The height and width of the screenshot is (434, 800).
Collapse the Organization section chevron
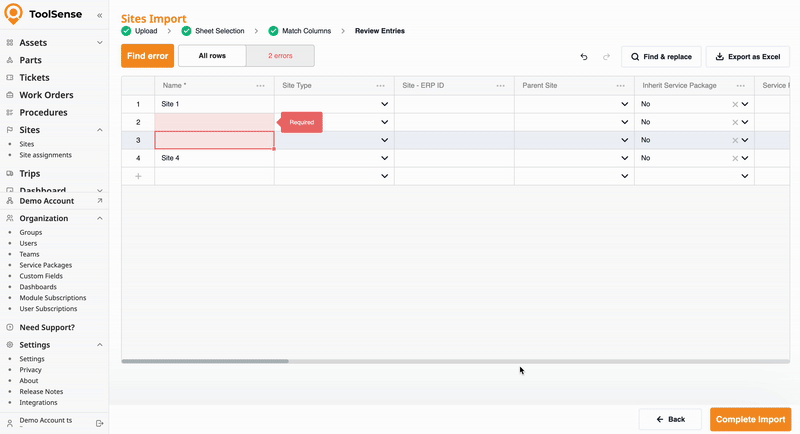[x=99, y=218]
